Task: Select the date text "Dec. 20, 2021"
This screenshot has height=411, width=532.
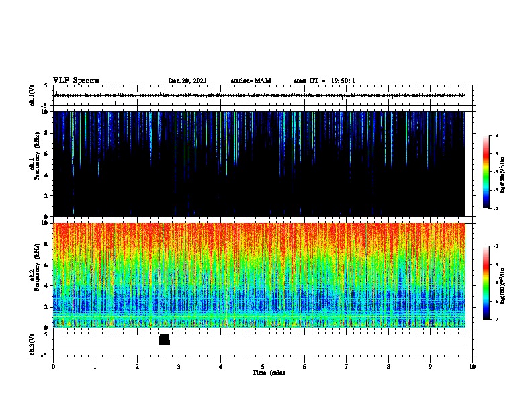Action: pos(187,81)
